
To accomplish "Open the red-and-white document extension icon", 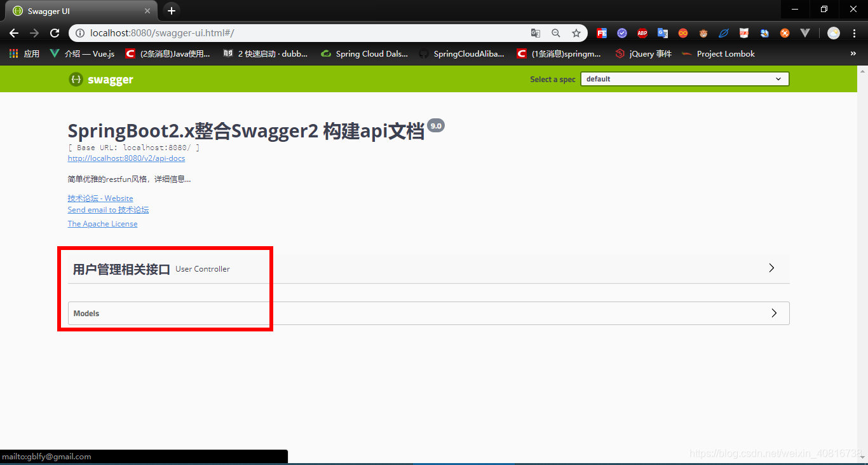I will [744, 33].
